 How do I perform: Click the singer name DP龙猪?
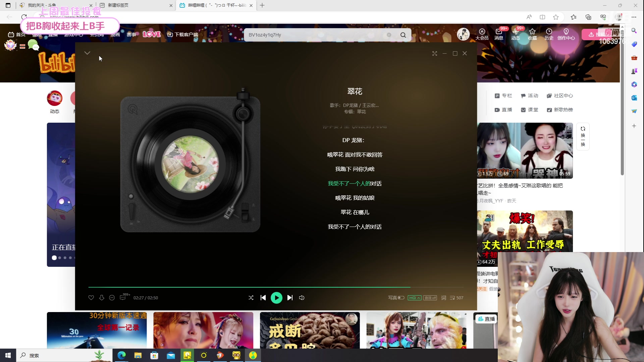pos(351,105)
